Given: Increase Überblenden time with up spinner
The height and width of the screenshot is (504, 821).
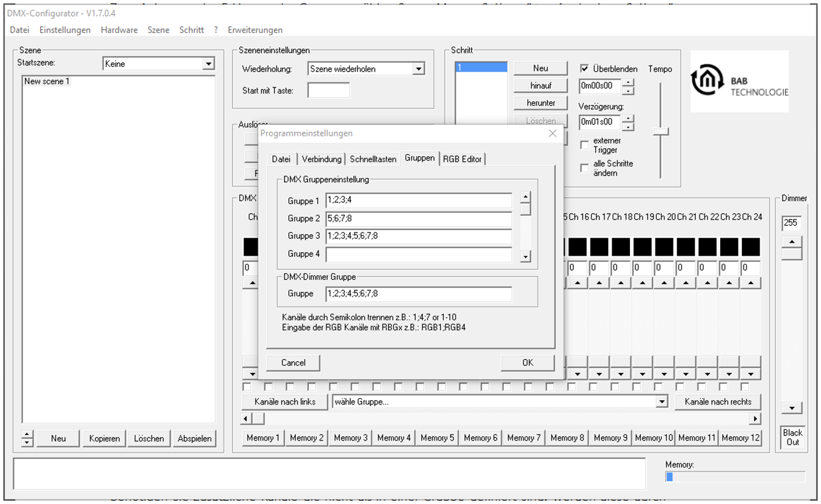Looking at the screenshot, I should pyautogui.click(x=628, y=82).
